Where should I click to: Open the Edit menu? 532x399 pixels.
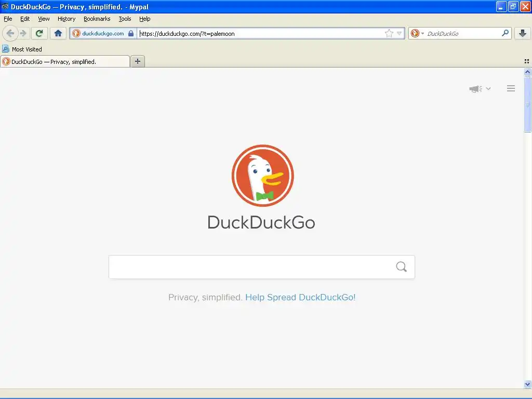pos(25,19)
